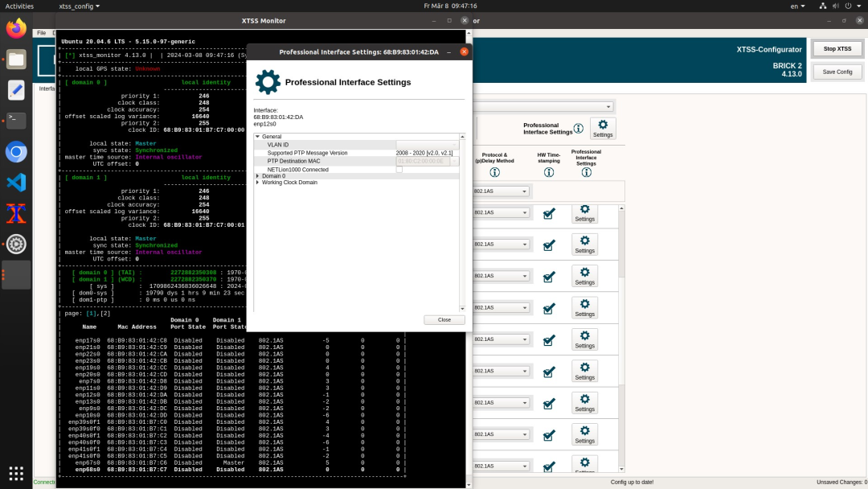Open the File menu
868x489 pixels.
42,33
